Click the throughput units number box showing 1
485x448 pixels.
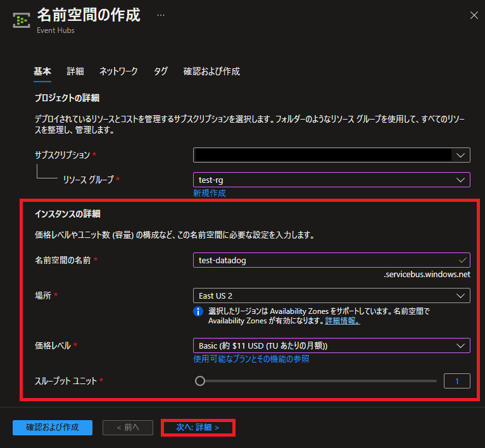coord(457,381)
